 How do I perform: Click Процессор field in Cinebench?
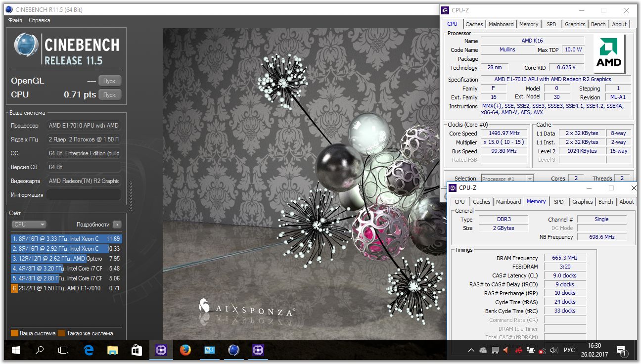click(84, 126)
